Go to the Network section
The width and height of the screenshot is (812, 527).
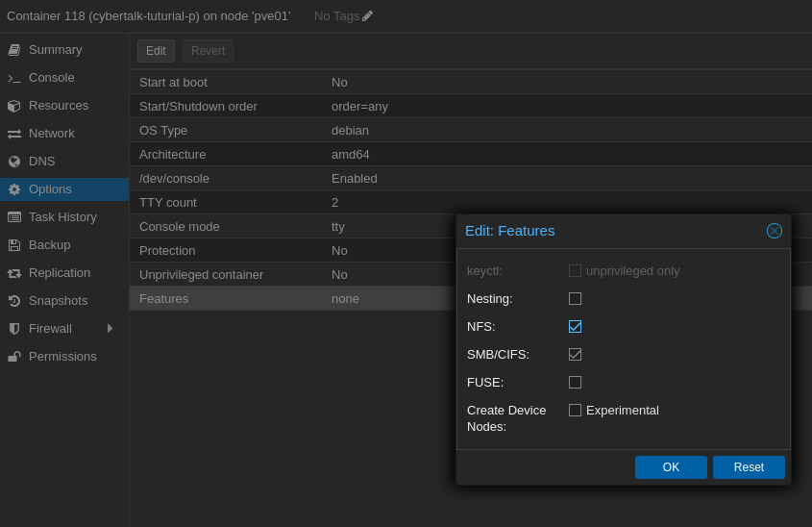[x=64, y=134]
